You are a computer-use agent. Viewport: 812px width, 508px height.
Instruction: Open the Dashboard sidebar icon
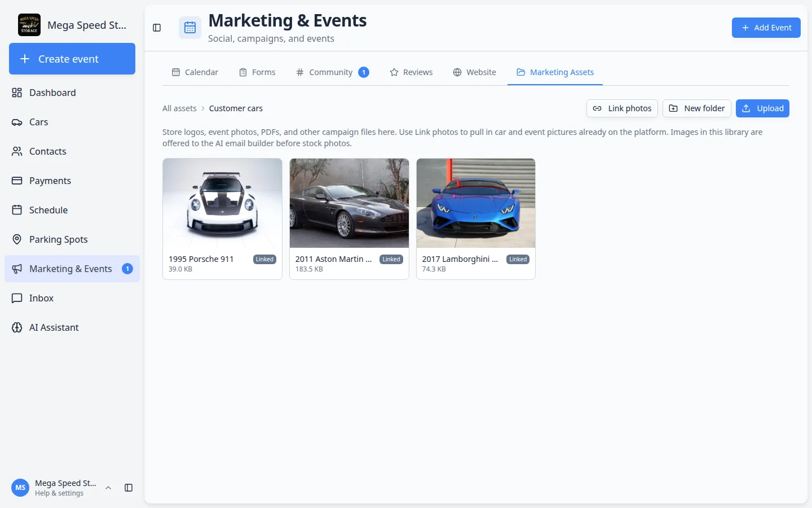17,93
